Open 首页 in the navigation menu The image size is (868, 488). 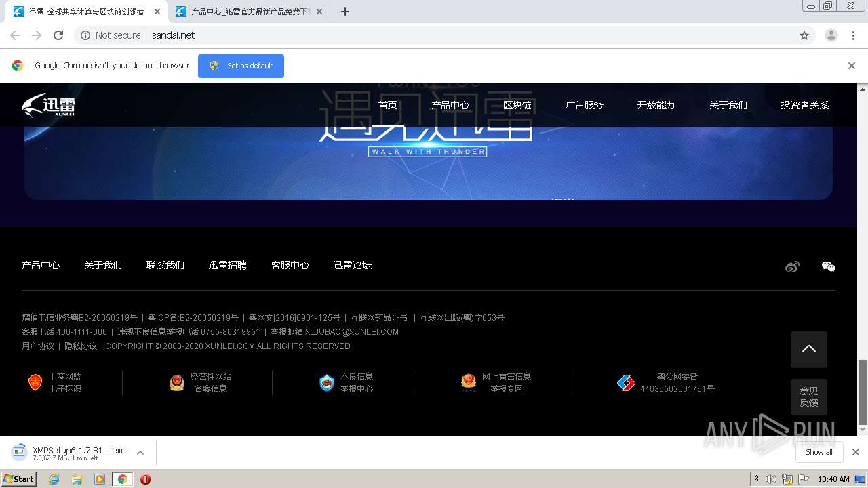pyautogui.click(x=388, y=105)
